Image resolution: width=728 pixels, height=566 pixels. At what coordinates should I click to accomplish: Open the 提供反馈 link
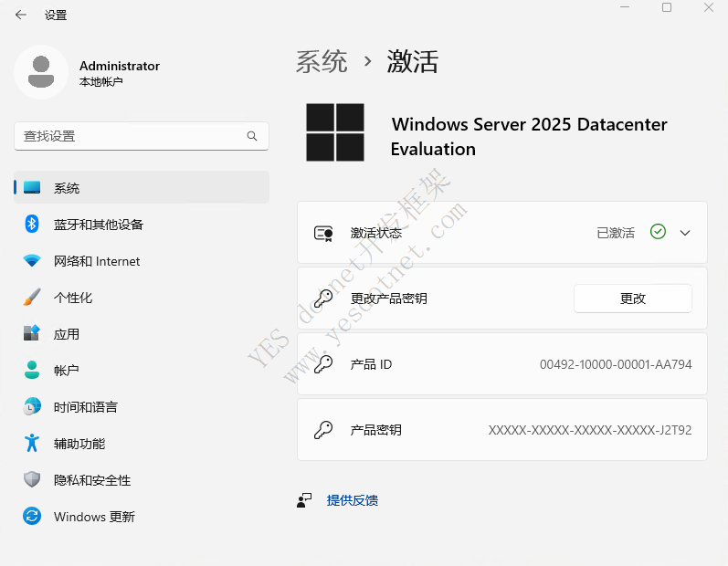pos(353,500)
